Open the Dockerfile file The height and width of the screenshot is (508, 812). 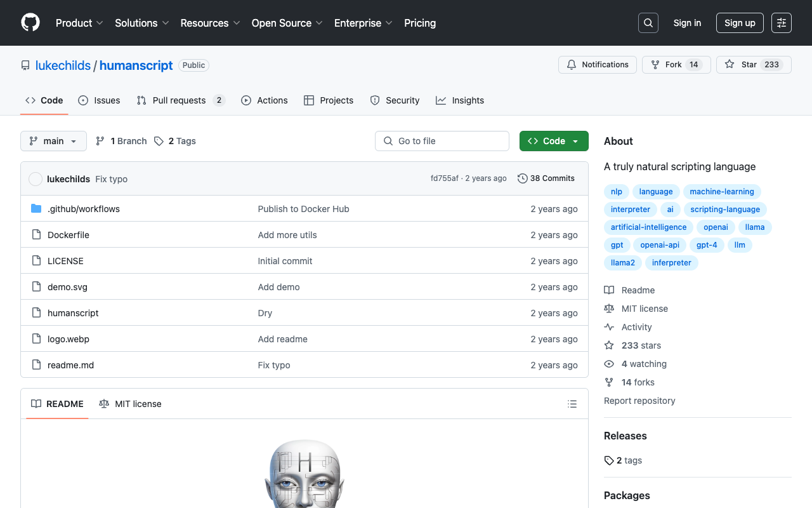[x=69, y=235]
